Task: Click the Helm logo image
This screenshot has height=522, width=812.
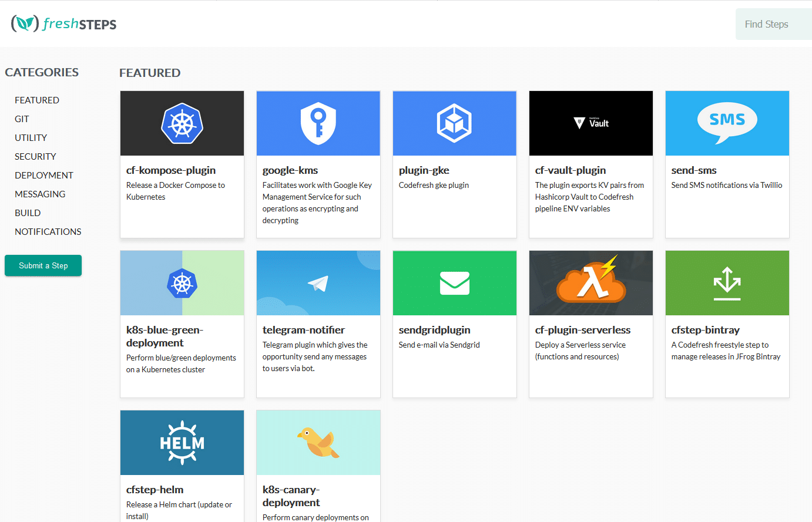Action: point(182,443)
